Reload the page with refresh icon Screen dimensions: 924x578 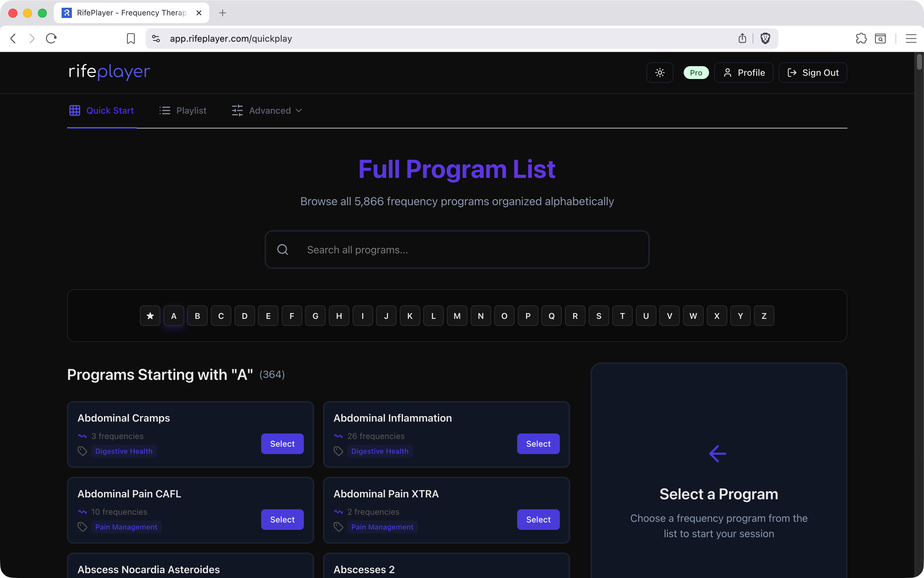click(51, 38)
